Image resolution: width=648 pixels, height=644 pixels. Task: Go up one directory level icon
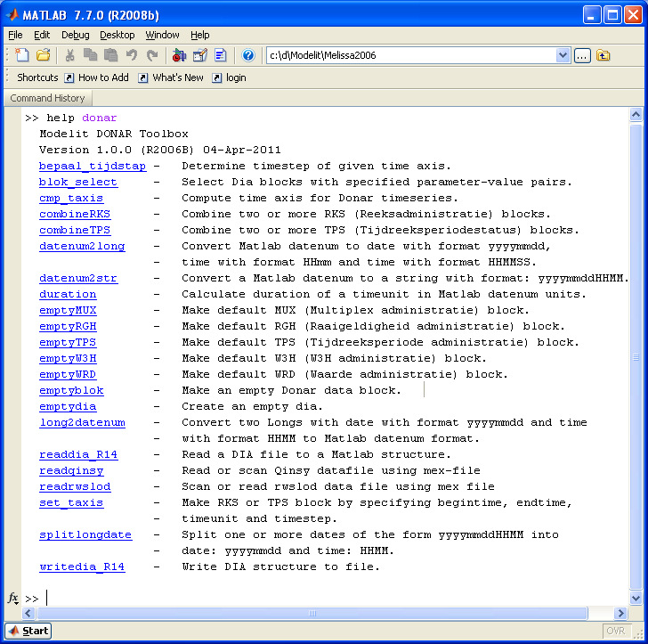pos(603,55)
